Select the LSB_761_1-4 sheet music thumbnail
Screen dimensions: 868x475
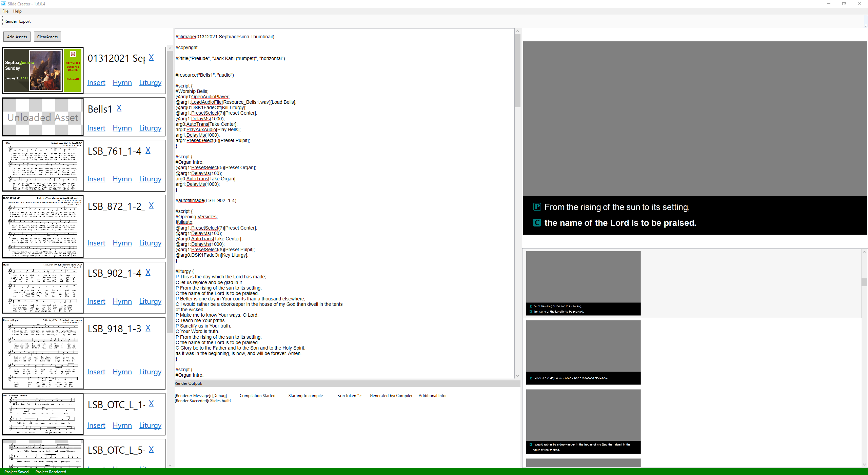[x=43, y=166]
